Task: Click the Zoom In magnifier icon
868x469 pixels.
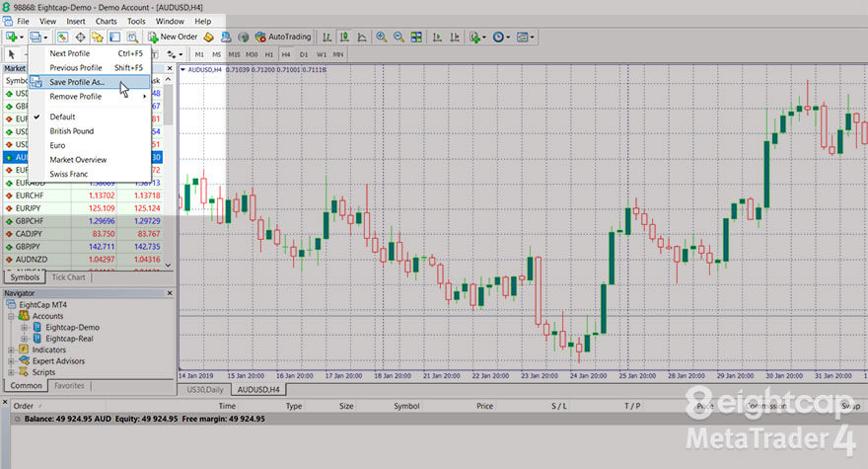Action: pyautogui.click(x=382, y=38)
